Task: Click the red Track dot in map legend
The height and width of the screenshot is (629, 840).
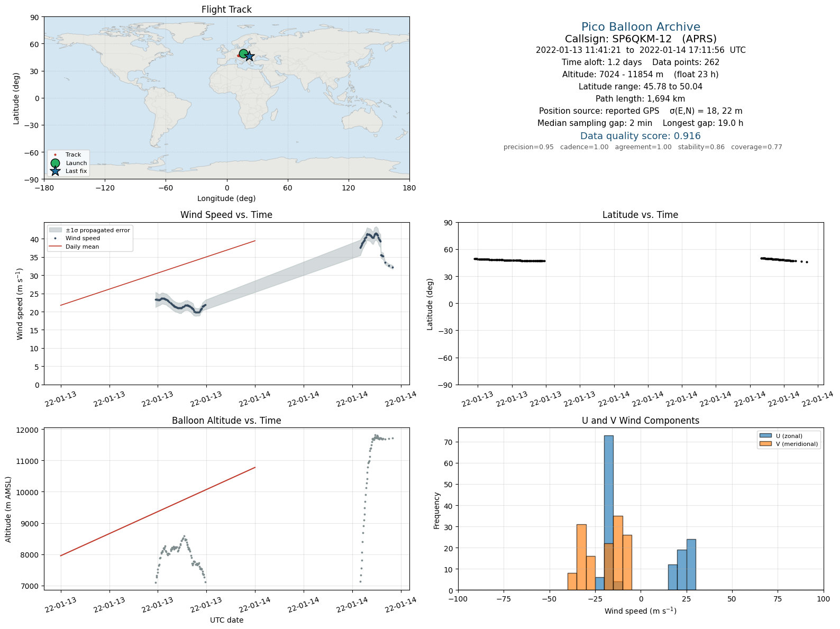Action: pyautogui.click(x=55, y=155)
